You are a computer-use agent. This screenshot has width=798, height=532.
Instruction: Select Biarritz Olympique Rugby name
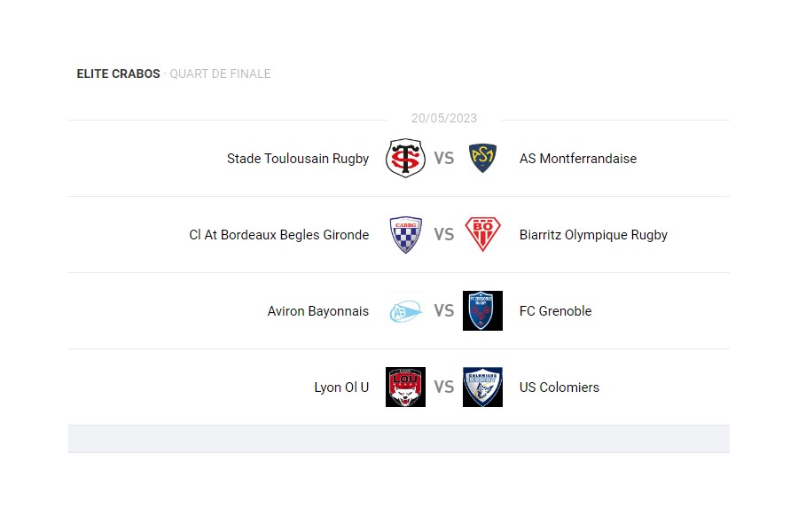tap(593, 235)
